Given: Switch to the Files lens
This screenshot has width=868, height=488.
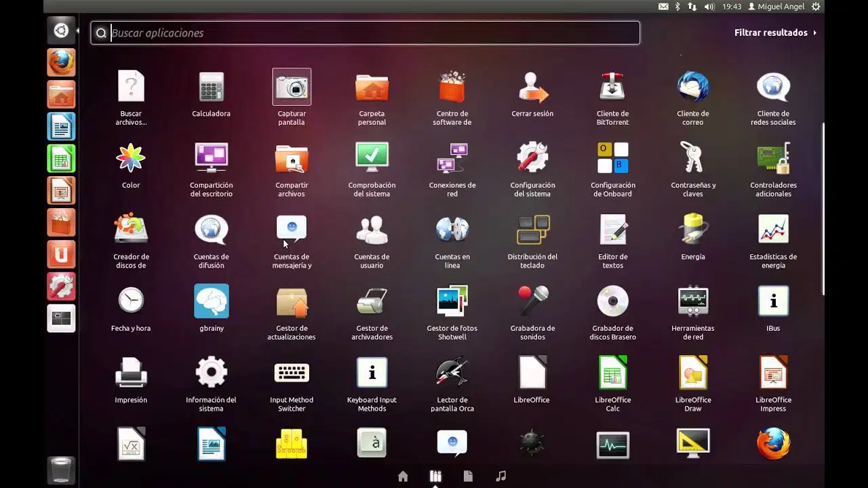Looking at the screenshot, I should coord(468,476).
